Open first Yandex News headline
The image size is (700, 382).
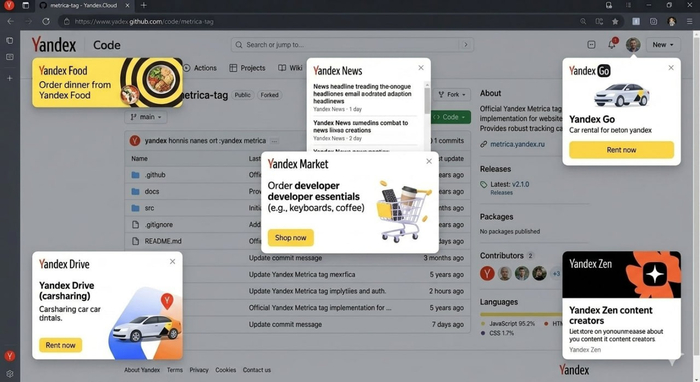tap(362, 94)
